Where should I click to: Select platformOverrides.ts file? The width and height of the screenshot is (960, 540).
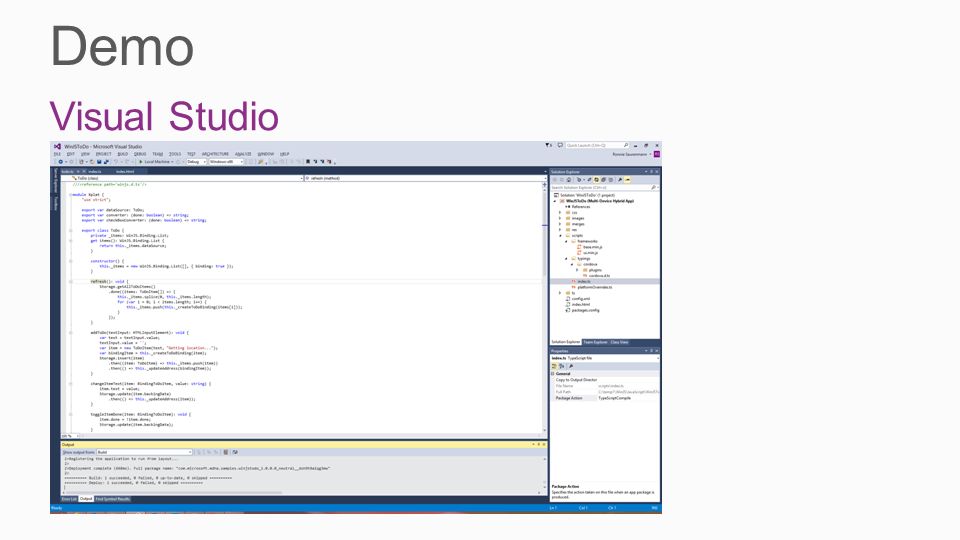point(594,287)
